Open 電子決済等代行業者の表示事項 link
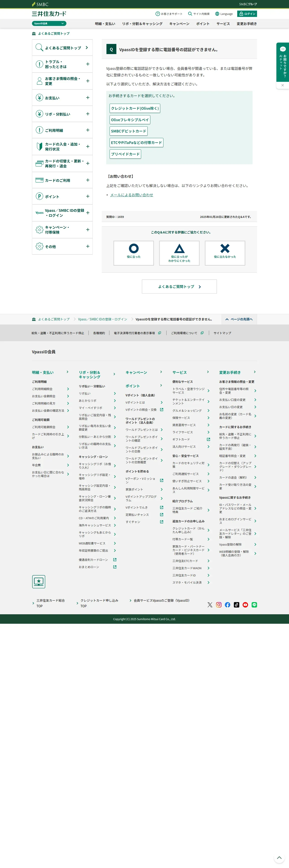The height and width of the screenshot is (868, 289). (137, 333)
